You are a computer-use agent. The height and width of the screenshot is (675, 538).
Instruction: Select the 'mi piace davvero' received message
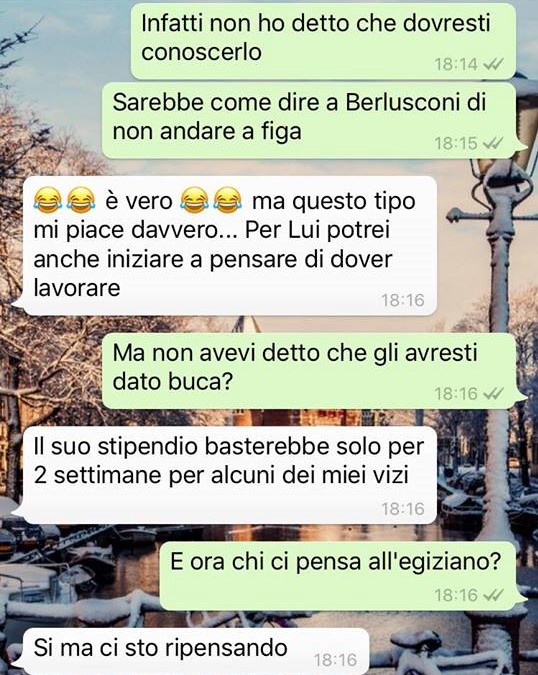point(229,245)
